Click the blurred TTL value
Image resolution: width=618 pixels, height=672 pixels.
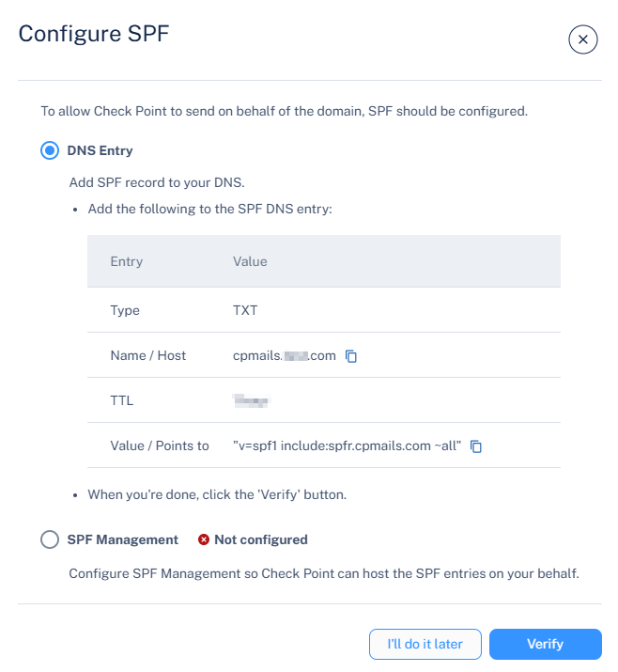point(252,400)
